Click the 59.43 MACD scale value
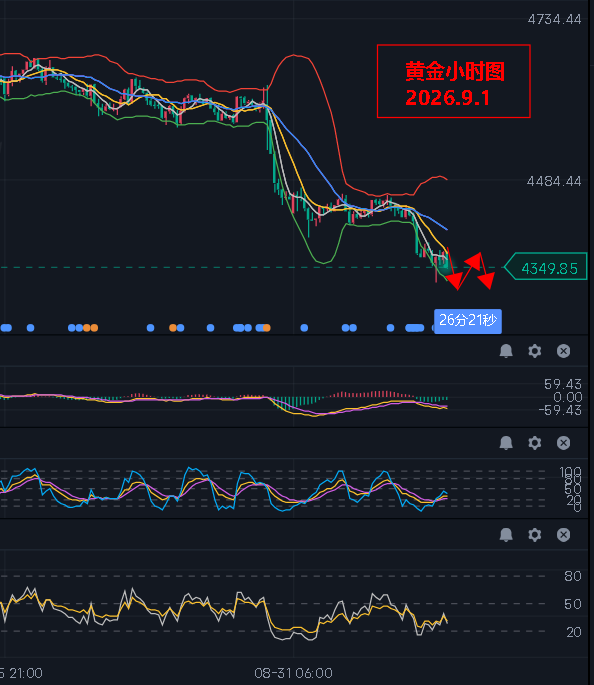 (x=563, y=384)
